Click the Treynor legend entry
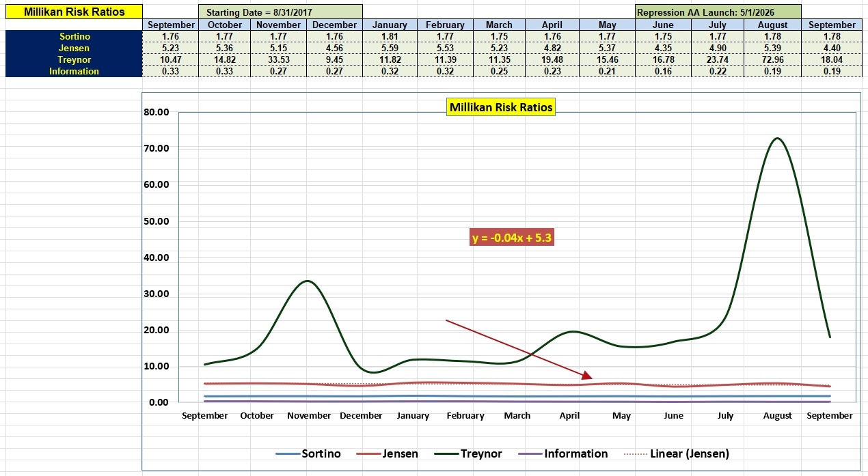The image size is (868, 476). pos(469,453)
